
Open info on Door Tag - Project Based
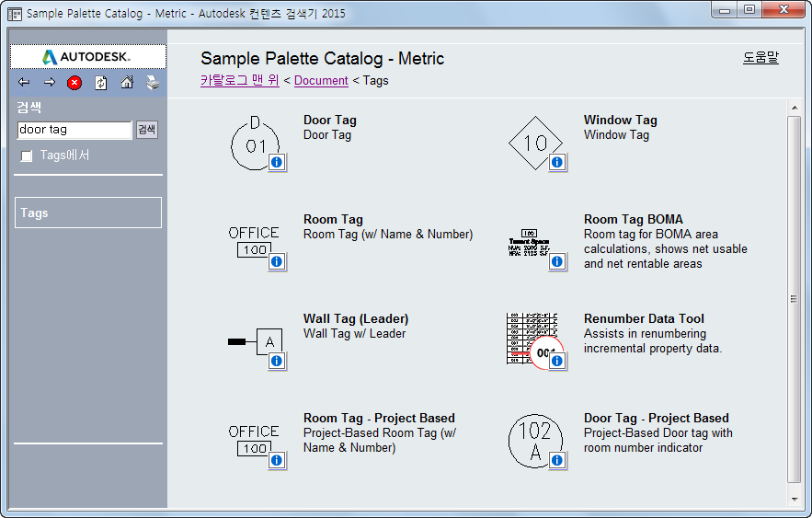point(557,460)
